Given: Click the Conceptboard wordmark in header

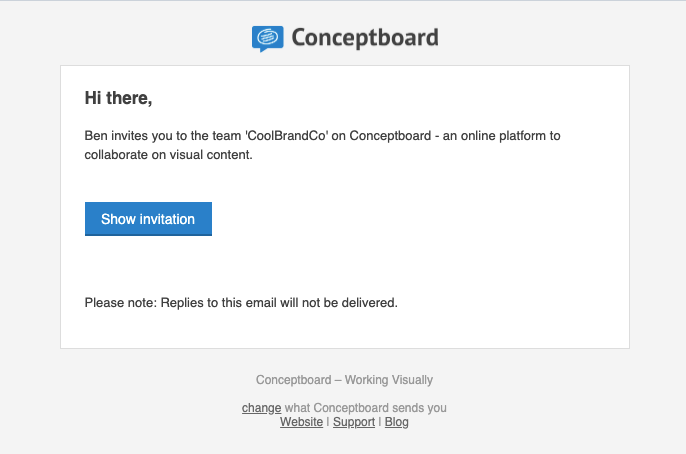Looking at the screenshot, I should click(x=365, y=38).
